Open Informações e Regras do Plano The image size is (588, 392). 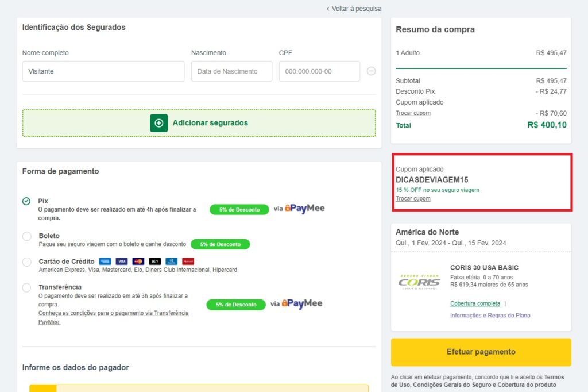pos(490,315)
